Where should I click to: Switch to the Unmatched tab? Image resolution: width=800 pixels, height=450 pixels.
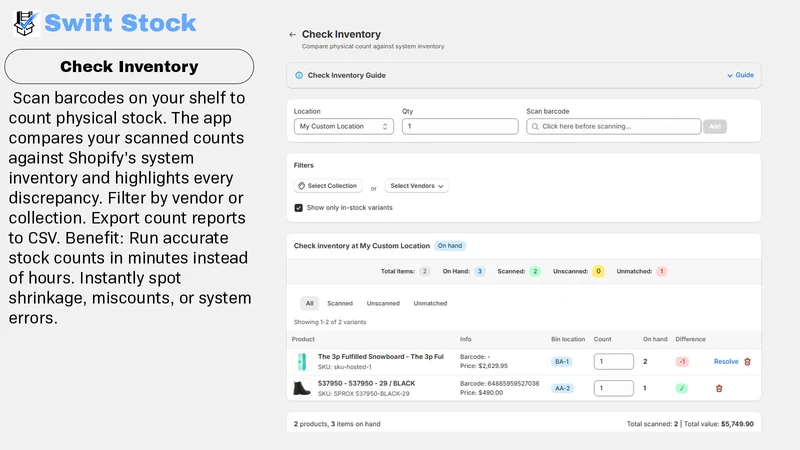pos(430,304)
